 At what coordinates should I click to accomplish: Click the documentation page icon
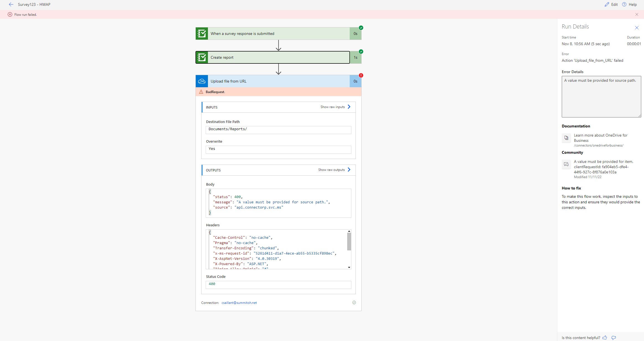[x=566, y=138]
